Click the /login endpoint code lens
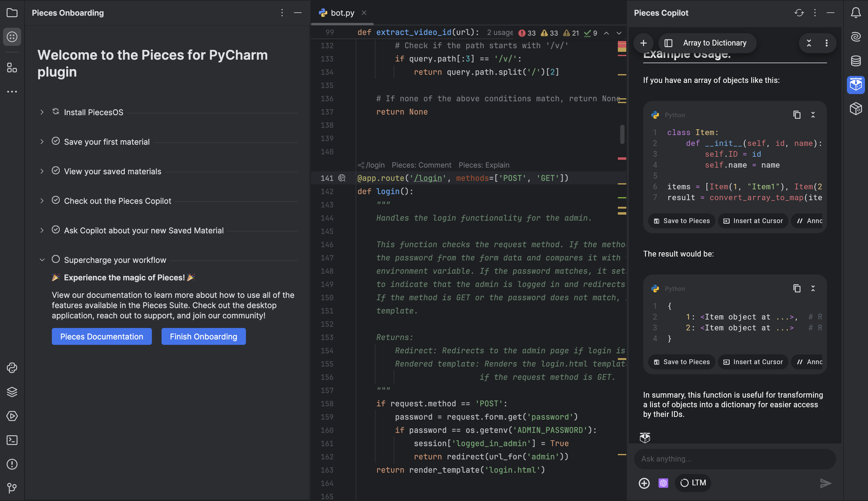The width and height of the screenshot is (868, 501). 371,165
